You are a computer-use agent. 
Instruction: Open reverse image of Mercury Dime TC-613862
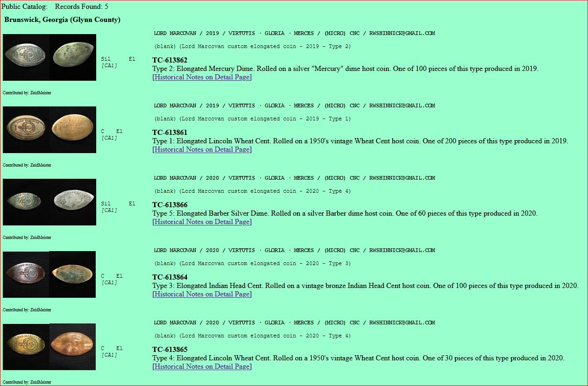pos(73,57)
